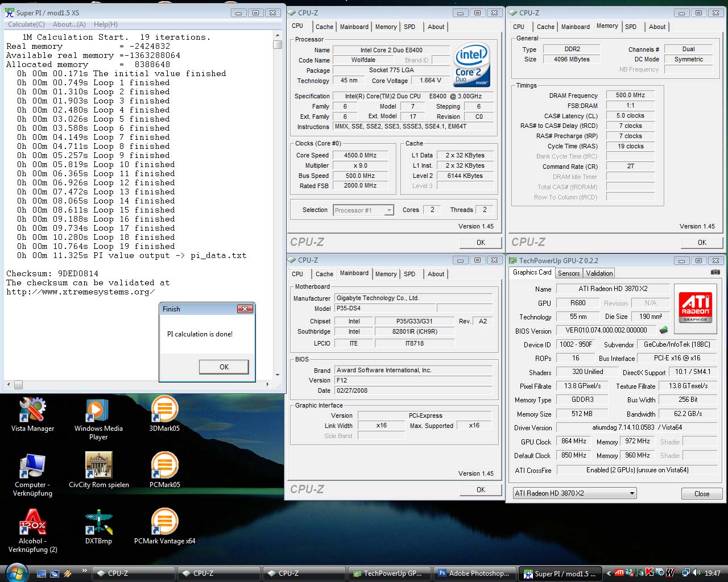
Task: Click the BIOS Version F12 field
Action: pyautogui.click(x=413, y=380)
